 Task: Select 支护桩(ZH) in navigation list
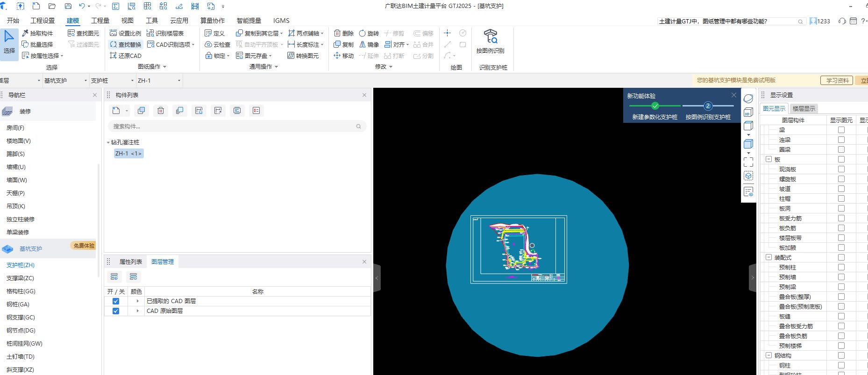coord(21,265)
